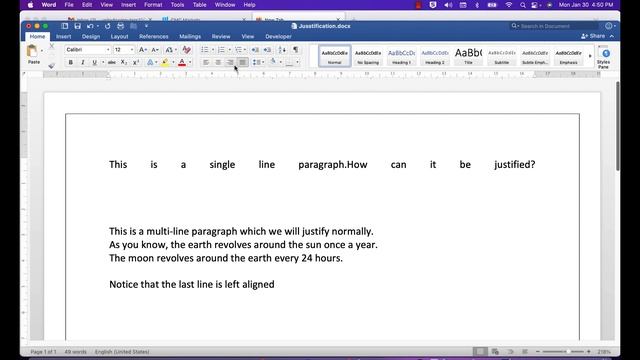Increase font size with the A+ icon

coord(142,50)
